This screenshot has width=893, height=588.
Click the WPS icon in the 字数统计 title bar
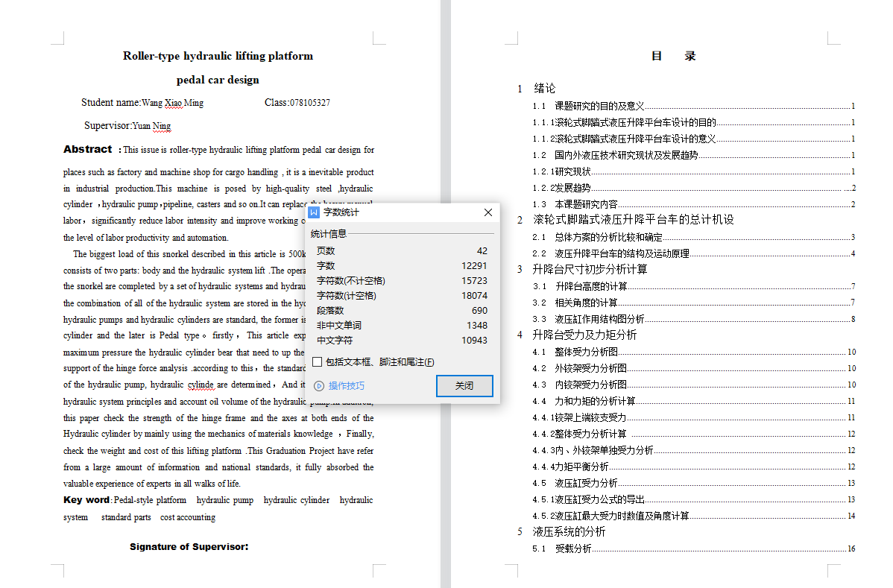pyautogui.click(x=315, y=212)
